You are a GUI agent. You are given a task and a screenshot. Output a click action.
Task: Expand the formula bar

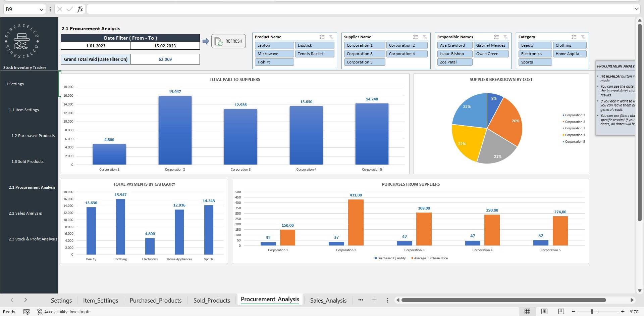pyautogui.click(x=636, y=9)
